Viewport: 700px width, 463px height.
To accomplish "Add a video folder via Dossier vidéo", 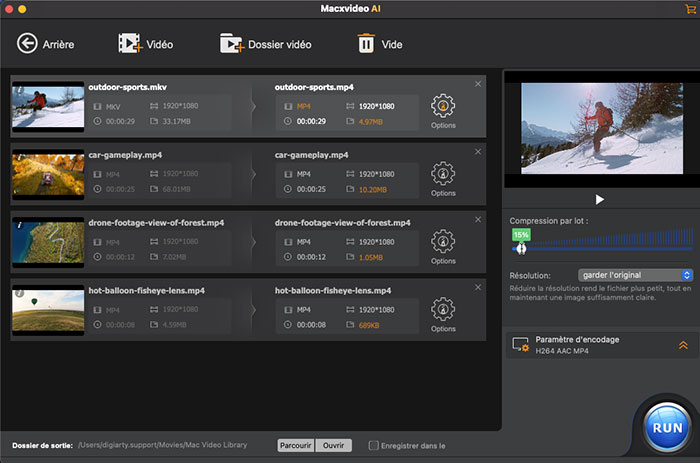I will tap(232, 43).
